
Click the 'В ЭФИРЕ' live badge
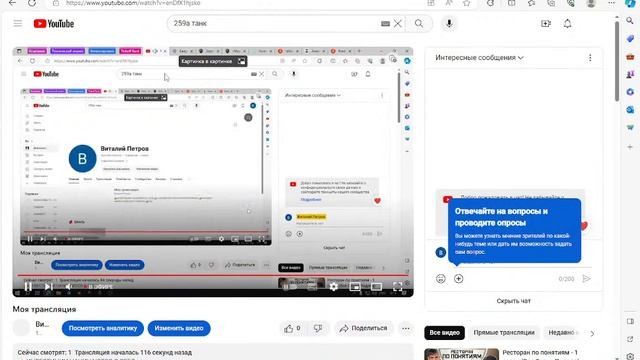click(98, 287)
